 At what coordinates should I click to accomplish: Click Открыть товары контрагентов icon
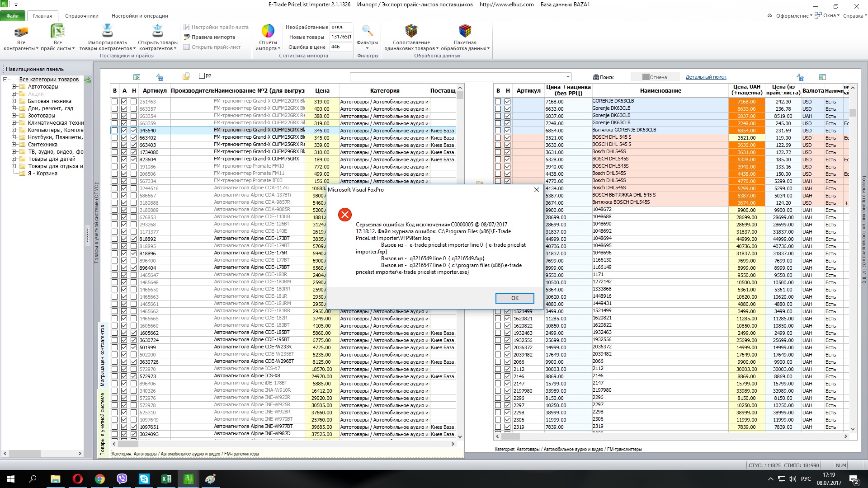tap(158, 31)
